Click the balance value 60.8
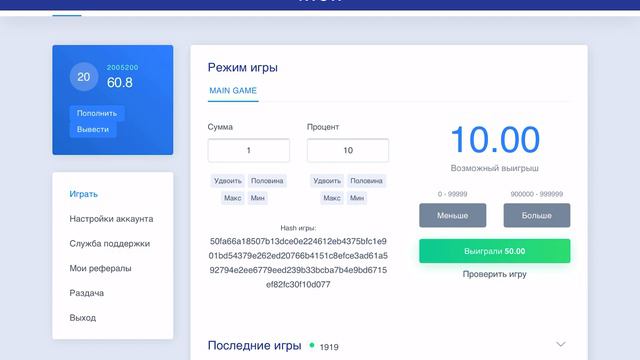The height and width of the screenshot is (360, 640). [120, 82]
